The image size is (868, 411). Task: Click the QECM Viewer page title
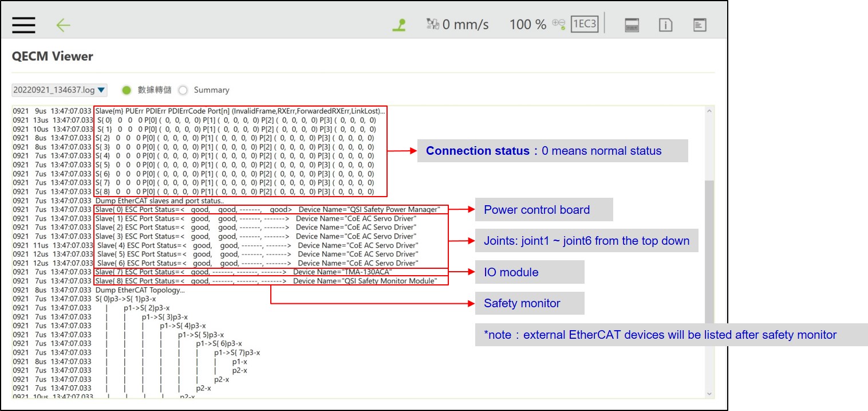click(52, 56)
